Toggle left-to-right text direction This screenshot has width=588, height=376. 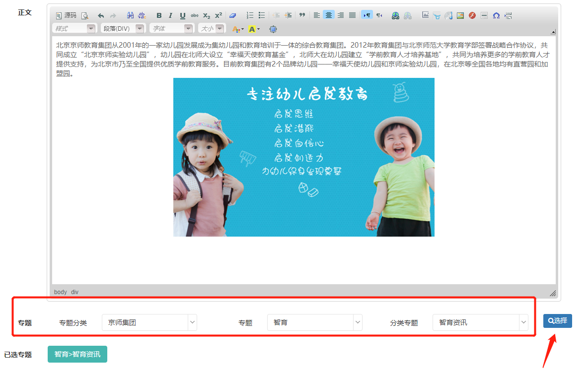367,15
